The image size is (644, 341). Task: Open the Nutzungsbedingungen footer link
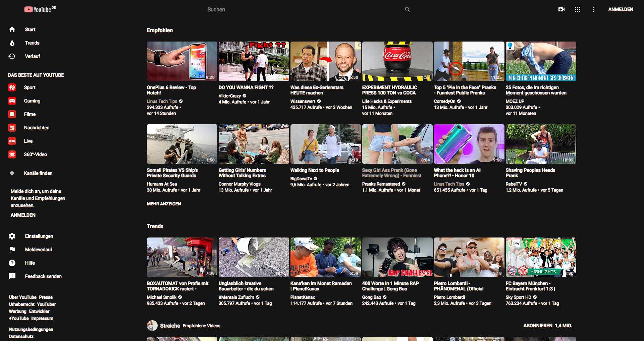(31, 329)
